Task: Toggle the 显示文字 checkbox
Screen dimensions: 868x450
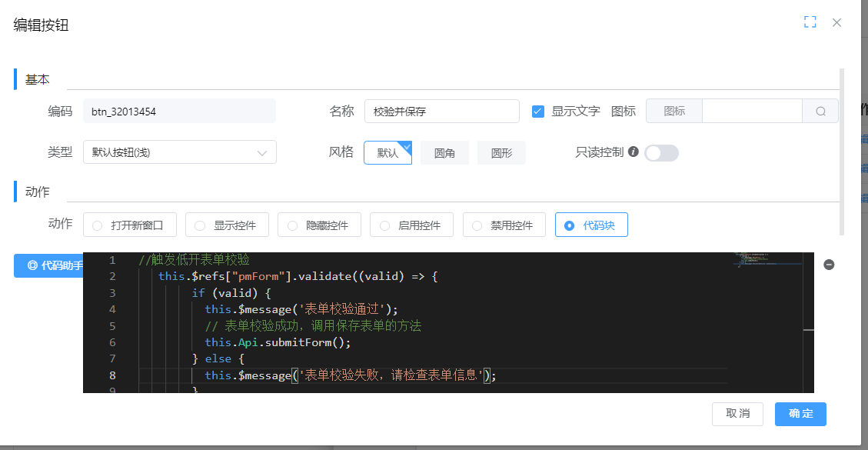Action: [538, 111]
